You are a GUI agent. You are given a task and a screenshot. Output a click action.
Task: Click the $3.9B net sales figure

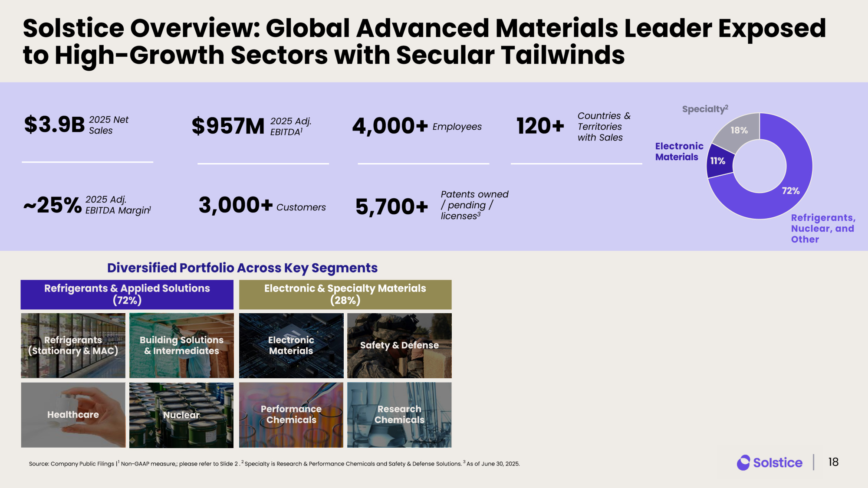coord(54,125)
